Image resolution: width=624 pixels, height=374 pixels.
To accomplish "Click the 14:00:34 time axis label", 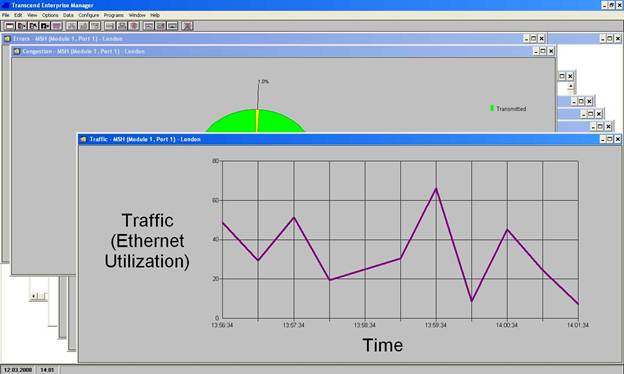I will [x=507, y=325].
